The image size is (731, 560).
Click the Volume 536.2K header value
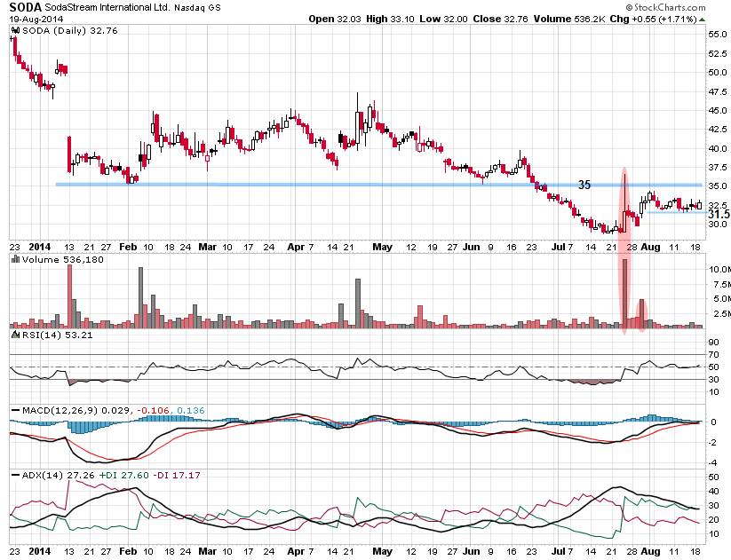click(569, 20)
